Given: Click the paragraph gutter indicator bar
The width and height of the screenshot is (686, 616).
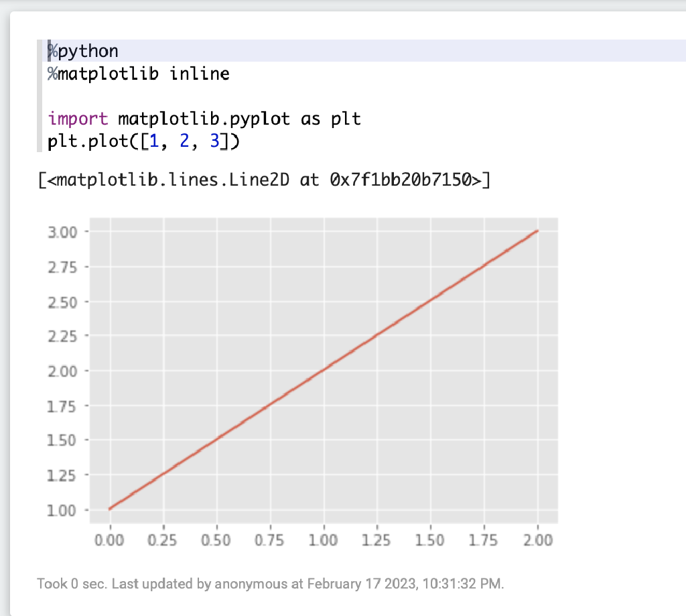Looking at the screenshot, I should pos(40,94).
